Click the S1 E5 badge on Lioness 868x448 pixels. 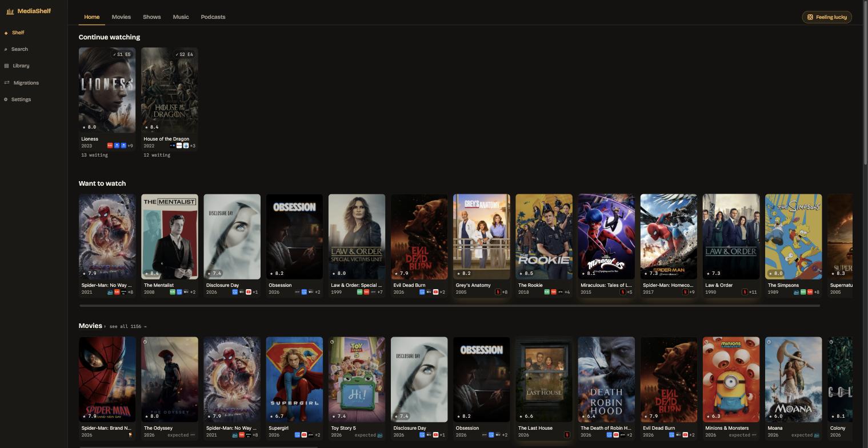[122, 54]
